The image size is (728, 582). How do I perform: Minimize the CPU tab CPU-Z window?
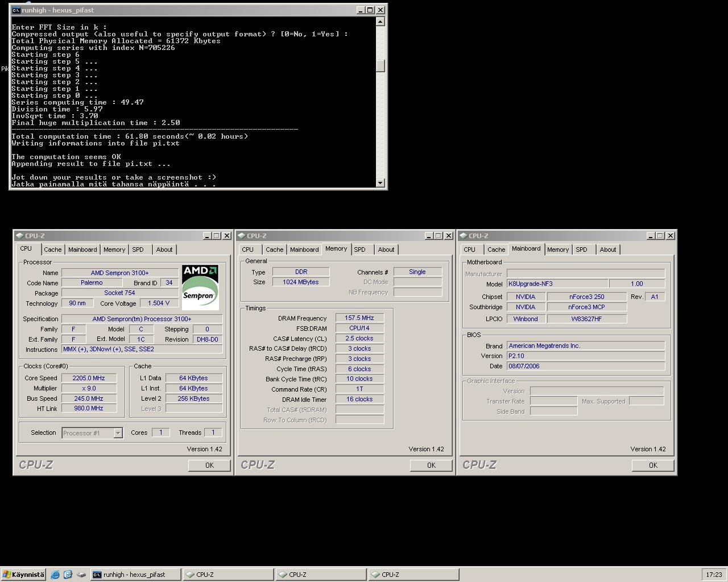tap(207, 236)
